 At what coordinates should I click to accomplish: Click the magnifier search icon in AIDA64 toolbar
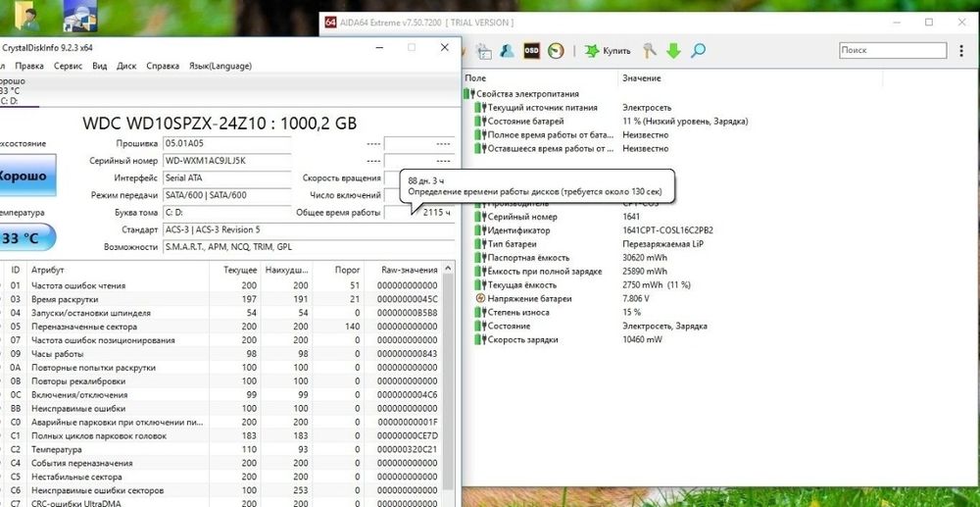[x=698, y=51]
